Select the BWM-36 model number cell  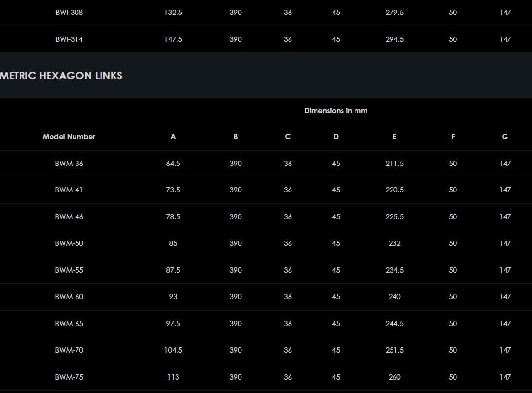[x=69, y=164]
